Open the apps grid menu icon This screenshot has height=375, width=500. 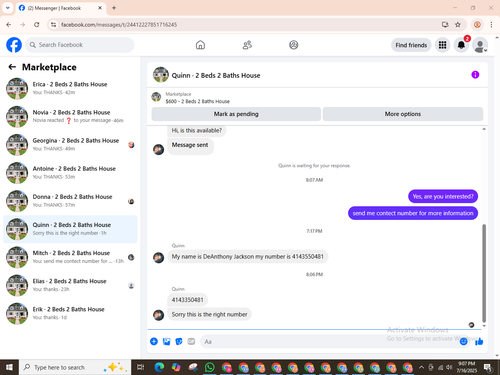click(442, 45)
